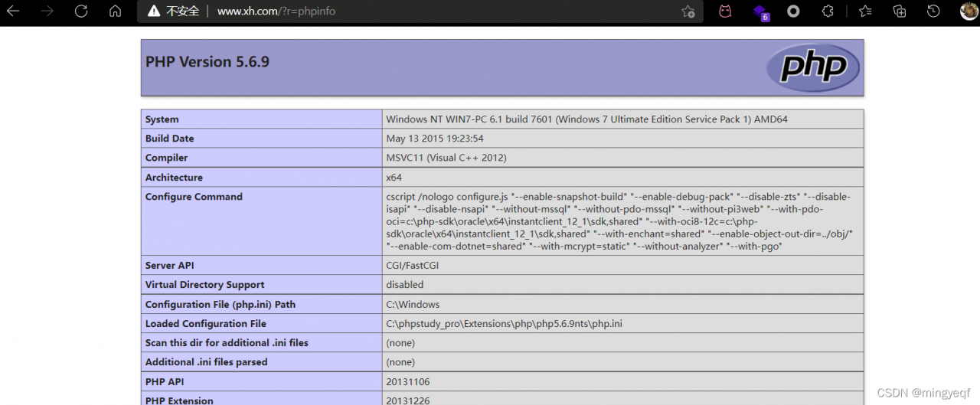Select the PHP Version 5.6.9 heading

coord(207,62)
